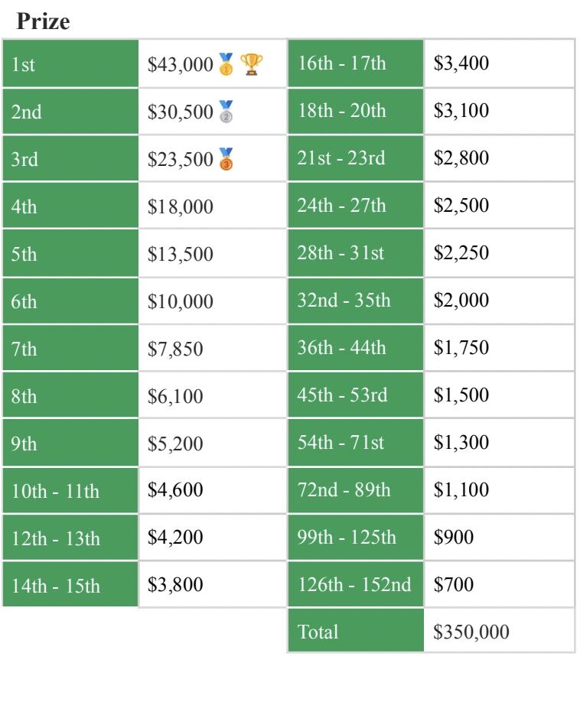Click the 99th - 125th range cell

click(356, 537)
